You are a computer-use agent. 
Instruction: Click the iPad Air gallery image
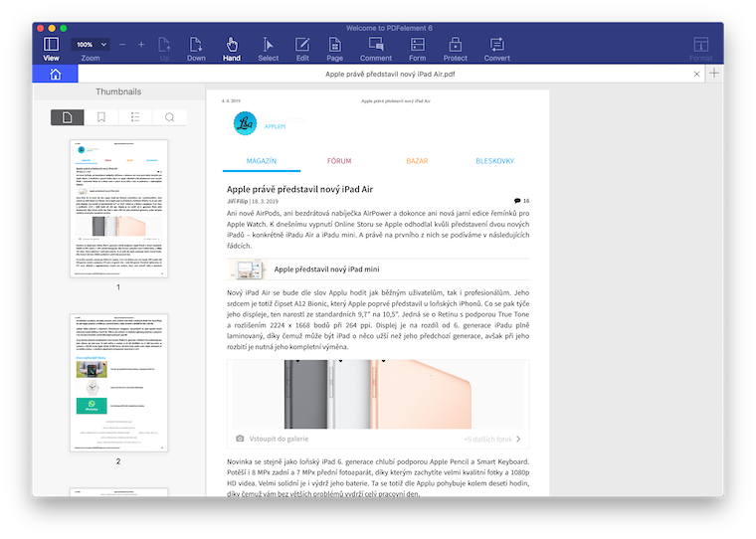point(378,395)
